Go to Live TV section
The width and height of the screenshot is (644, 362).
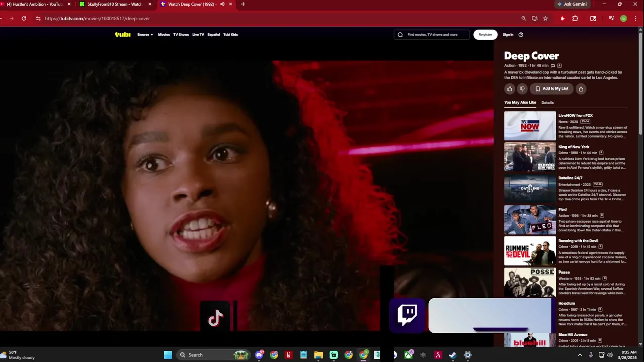[198, 35]
